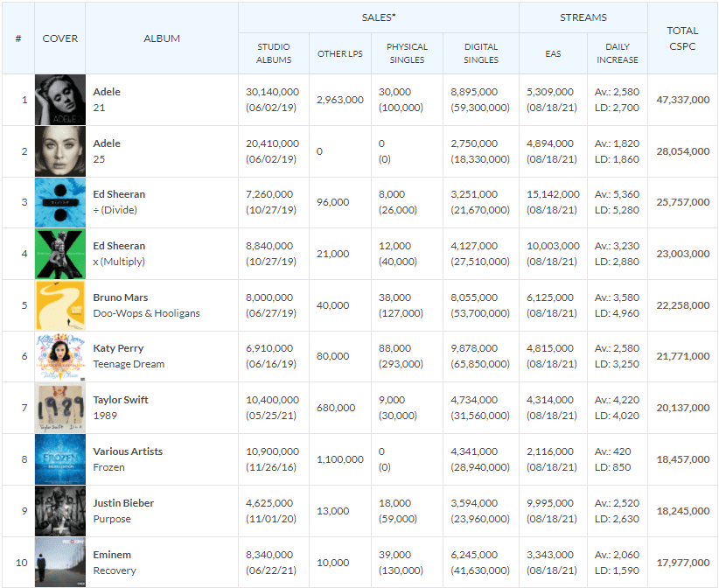Click total CSPC value 22,258,000
Image resolution: width=719 pixels, height=588 pixels.
683,305
